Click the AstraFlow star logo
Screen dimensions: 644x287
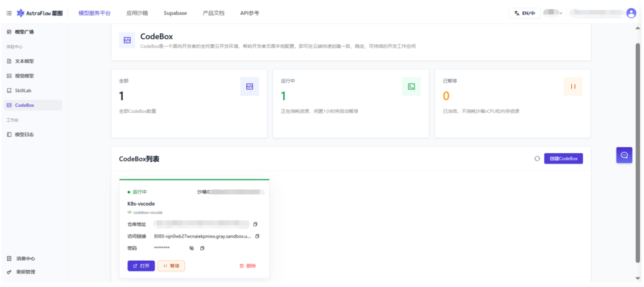20,13
